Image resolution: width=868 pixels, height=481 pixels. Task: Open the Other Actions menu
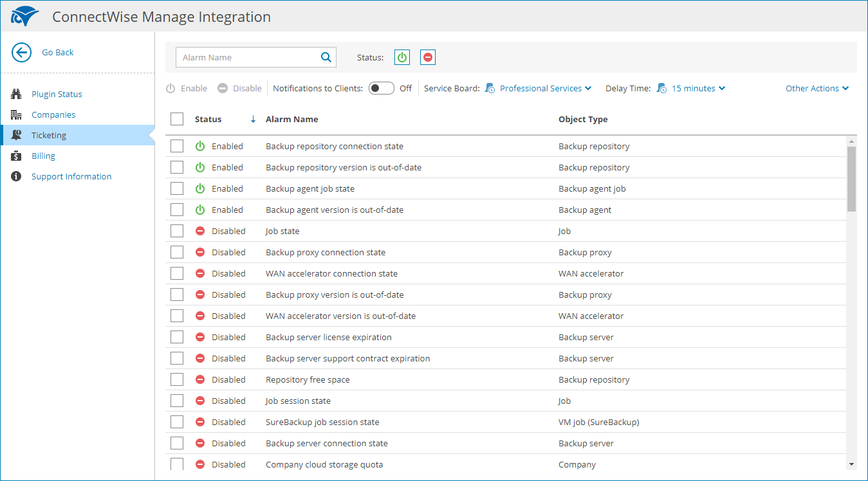pyautogui.click(x=817, y=88)
